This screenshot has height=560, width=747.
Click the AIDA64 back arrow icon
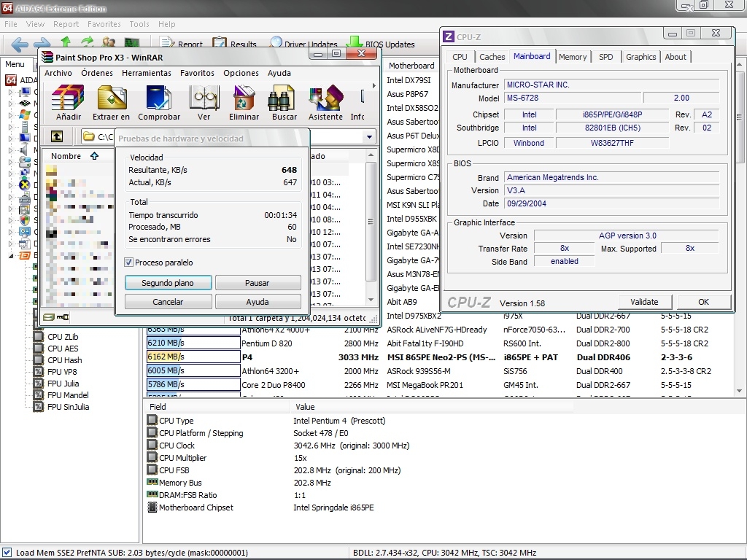tap(20, 44)
